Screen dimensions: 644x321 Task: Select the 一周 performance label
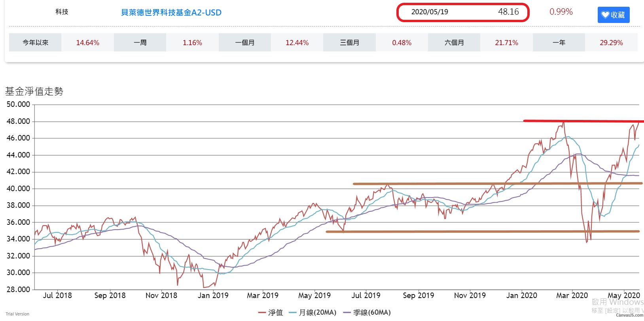pos(140,42)
